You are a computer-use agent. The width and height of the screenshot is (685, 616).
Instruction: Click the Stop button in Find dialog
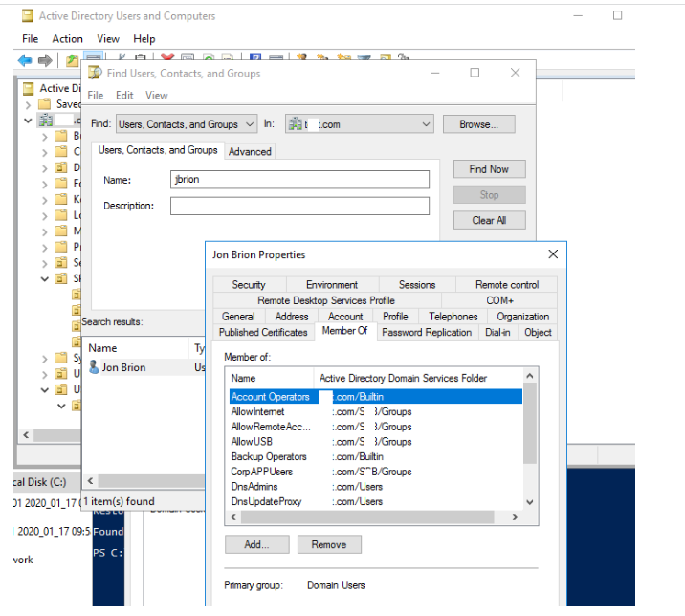489,195
